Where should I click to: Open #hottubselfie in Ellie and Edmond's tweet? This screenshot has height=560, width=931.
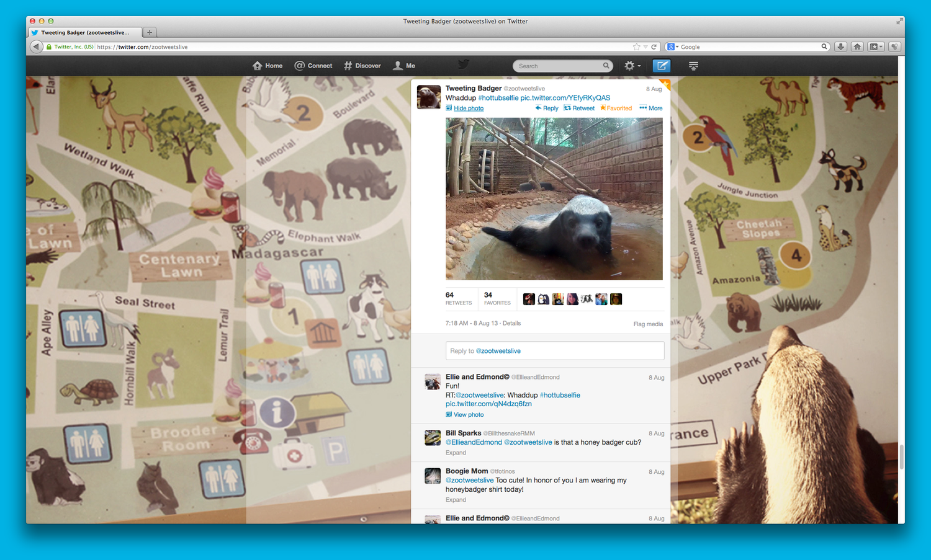tap(560, 395)
